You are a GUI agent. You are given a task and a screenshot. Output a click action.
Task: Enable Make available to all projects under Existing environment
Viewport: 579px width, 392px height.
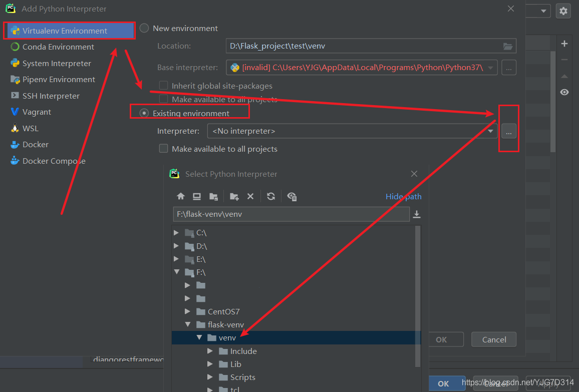[x=163, y=148]
